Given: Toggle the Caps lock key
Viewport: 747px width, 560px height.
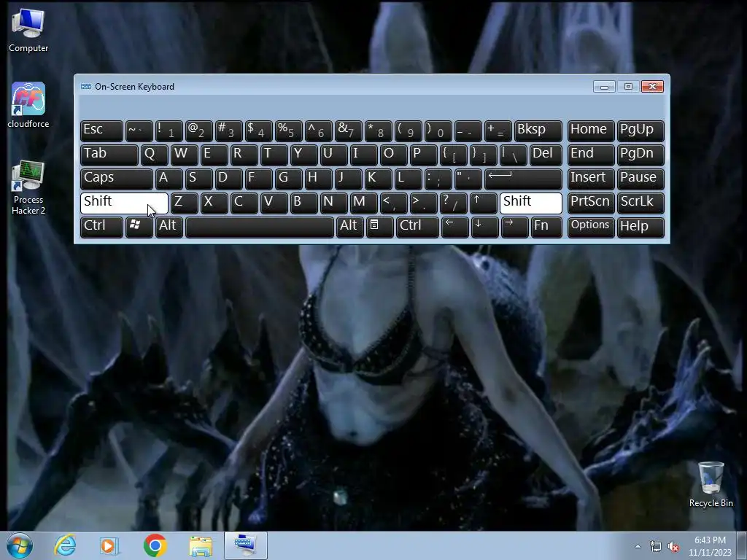Looking at the screenshot, I should click(116, 179).
